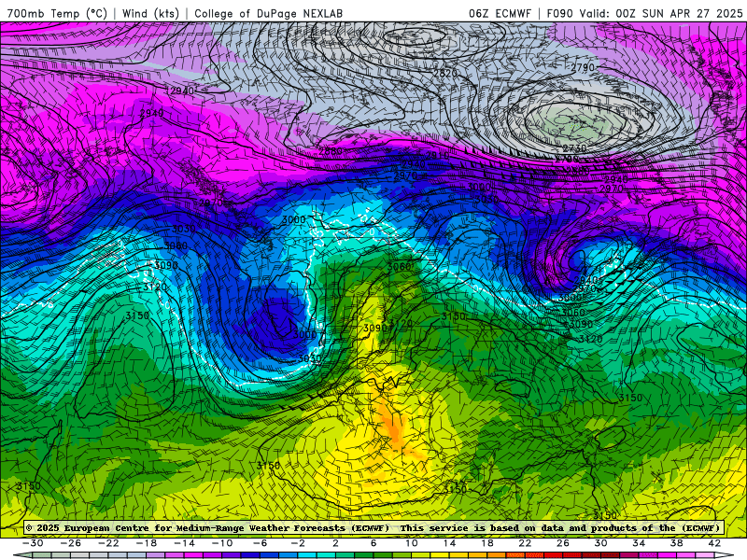
Task: Click the 10 color scale label
Action: coord(411,543)
